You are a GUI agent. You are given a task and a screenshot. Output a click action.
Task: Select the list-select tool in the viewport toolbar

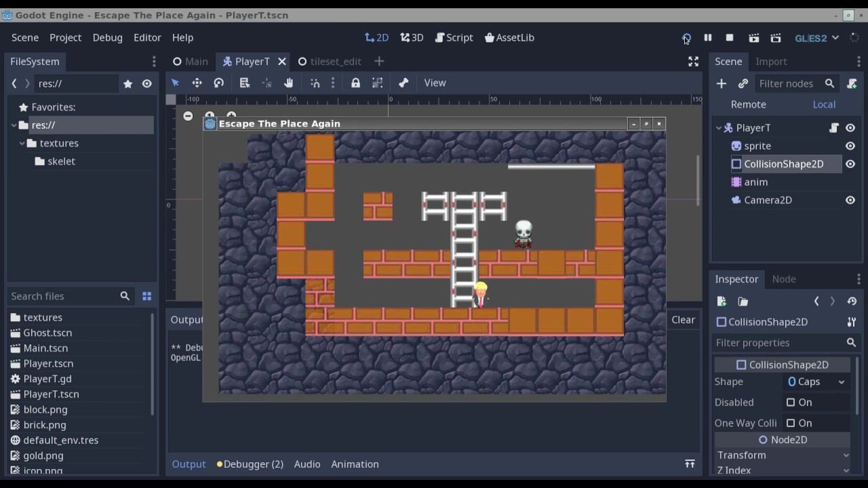(245, 83)
